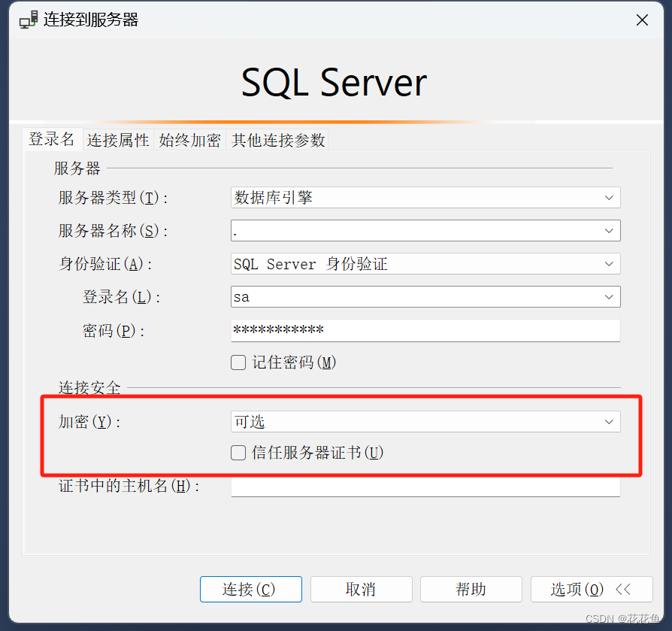
Task: Click the SQL Server heading text
Action: point(334,82)
